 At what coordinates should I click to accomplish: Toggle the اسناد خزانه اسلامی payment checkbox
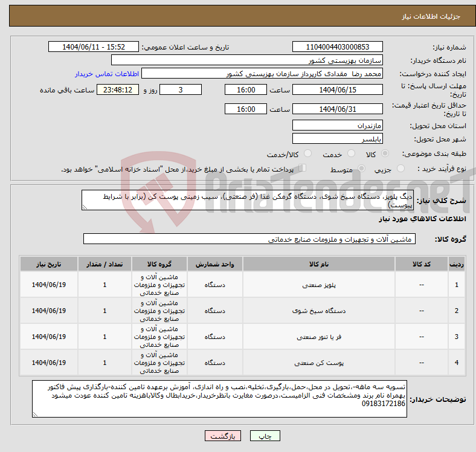(303, 168)
